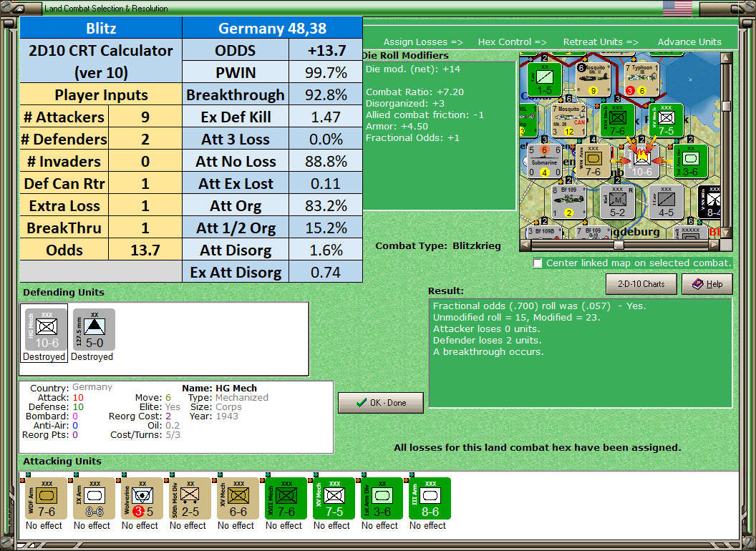Click the black SS 8-4 counter on map

point(709,202)
